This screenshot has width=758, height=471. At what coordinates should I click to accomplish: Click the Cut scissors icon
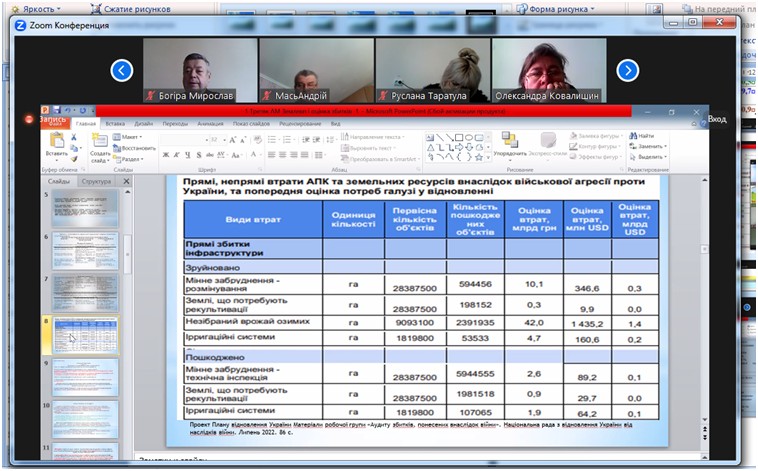coord(74,137)
